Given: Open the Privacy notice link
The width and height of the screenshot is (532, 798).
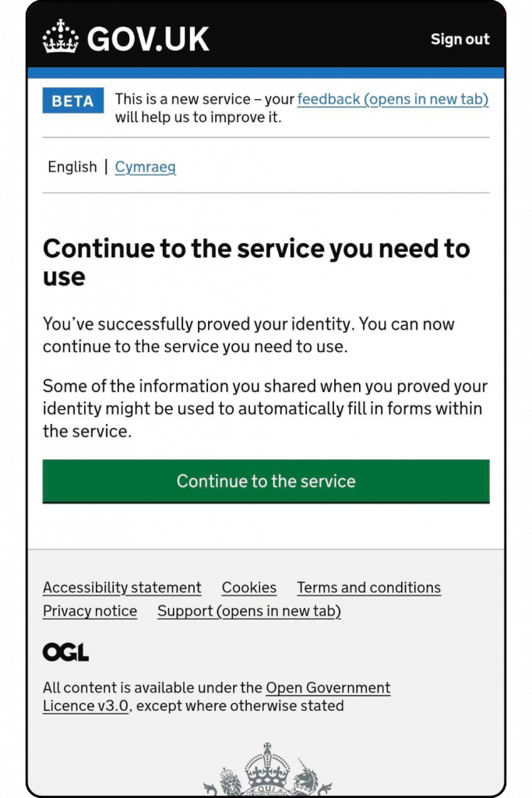Looking at the screenshot, I should (x=90, y=611).
